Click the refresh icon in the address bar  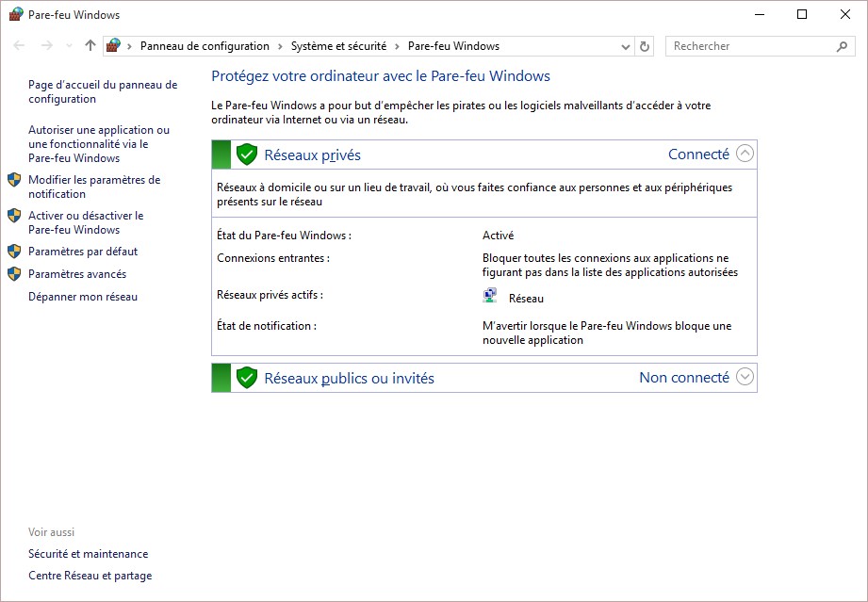[x=643, y=45]
